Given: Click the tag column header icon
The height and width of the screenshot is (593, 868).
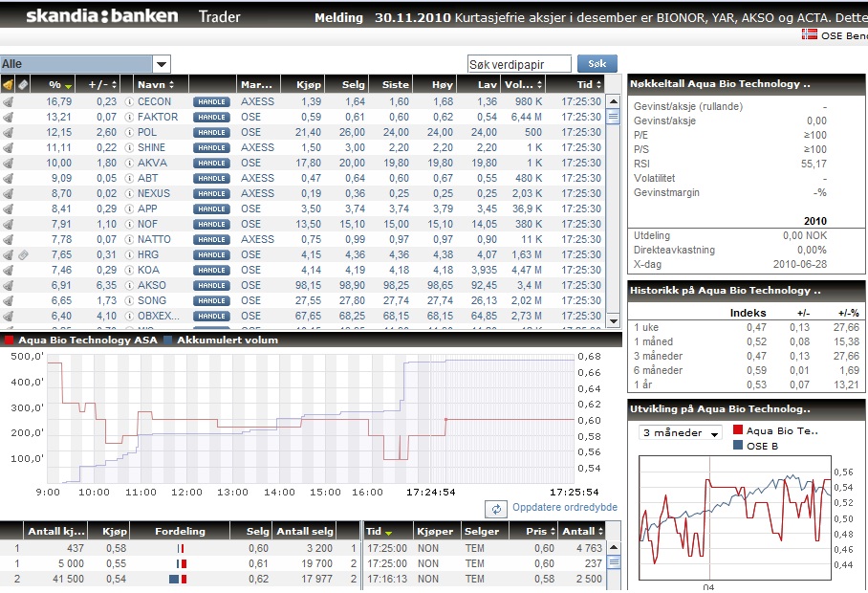Looking at the screenshot, I should [x=23, y=85].
